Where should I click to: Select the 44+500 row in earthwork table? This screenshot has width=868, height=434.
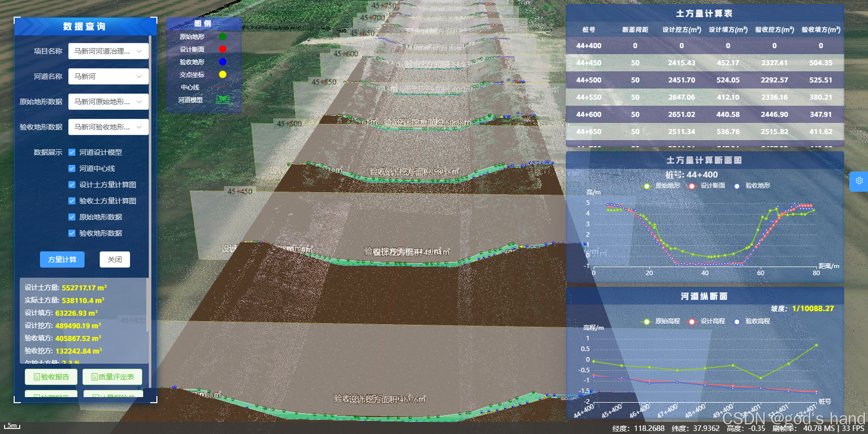pos(705,80)
